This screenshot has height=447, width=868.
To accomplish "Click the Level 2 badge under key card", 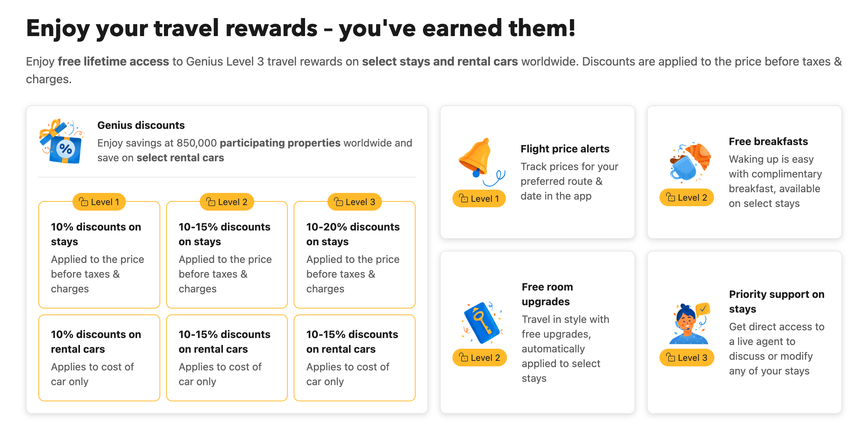I will coord(480,358).
